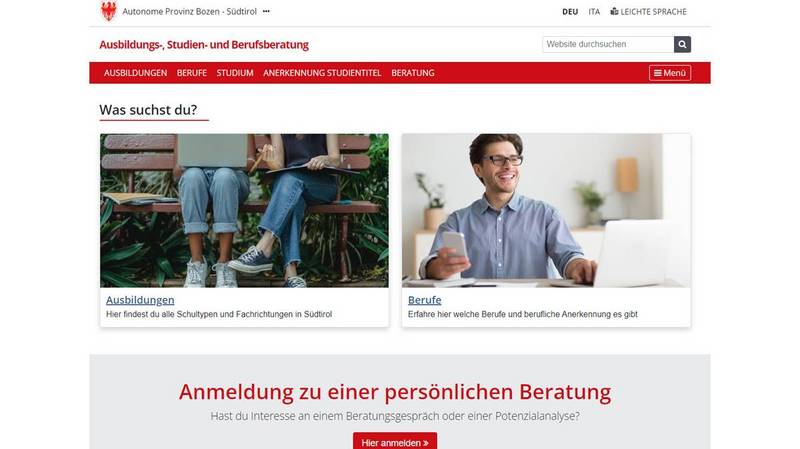Click the South Tyrol eagle crest logo
This screenshot has height=449, width=800.
tap(109, 11)
